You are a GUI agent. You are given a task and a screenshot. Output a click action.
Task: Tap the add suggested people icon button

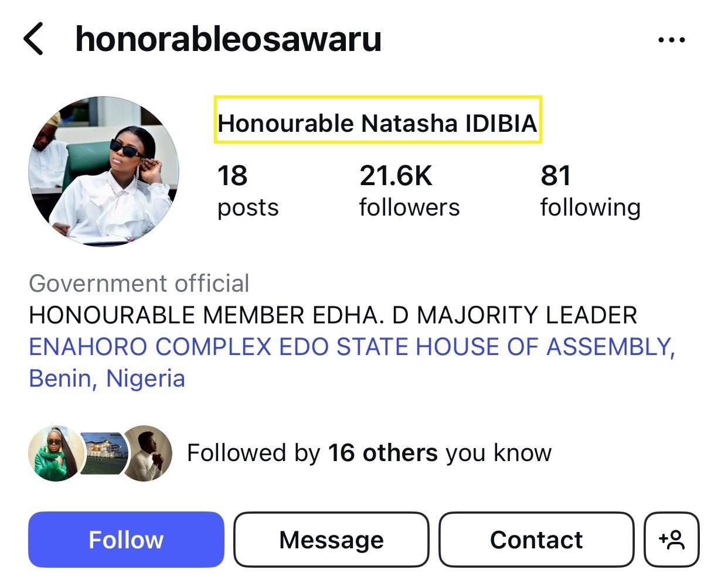tap(672, 540)
